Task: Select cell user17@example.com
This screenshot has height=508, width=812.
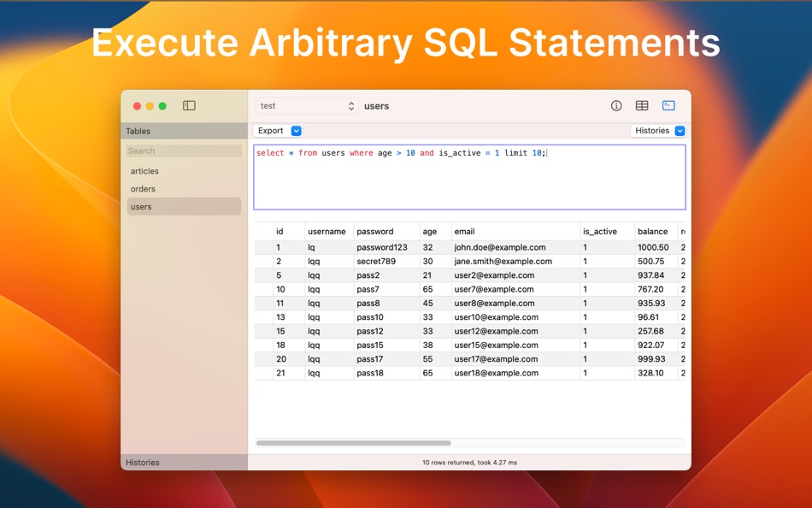Action: pyautogui.click(x=496, y=359)
